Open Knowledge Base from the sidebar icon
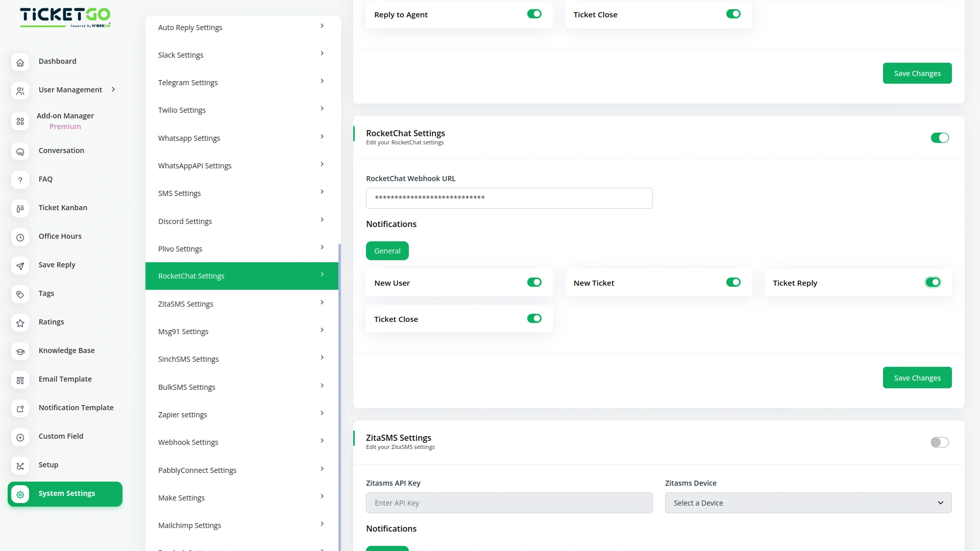The image size is (980, 551). pos(20,352)
